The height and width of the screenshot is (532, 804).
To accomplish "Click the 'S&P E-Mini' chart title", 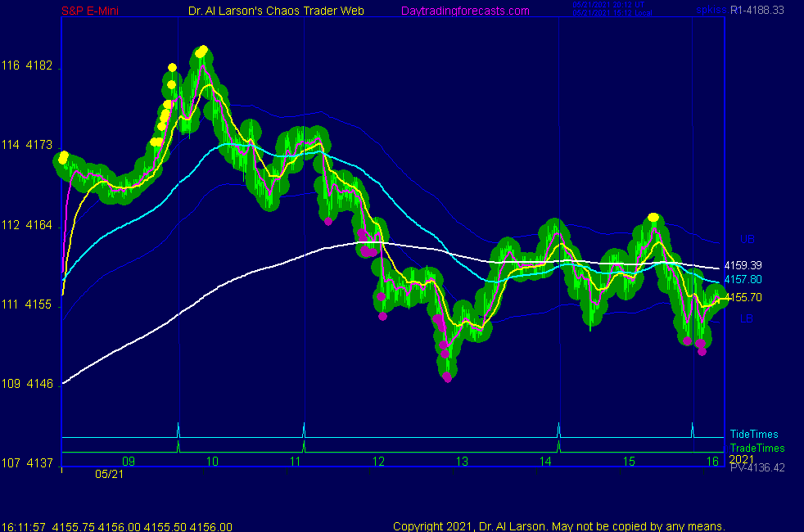I will click(90, 11).
